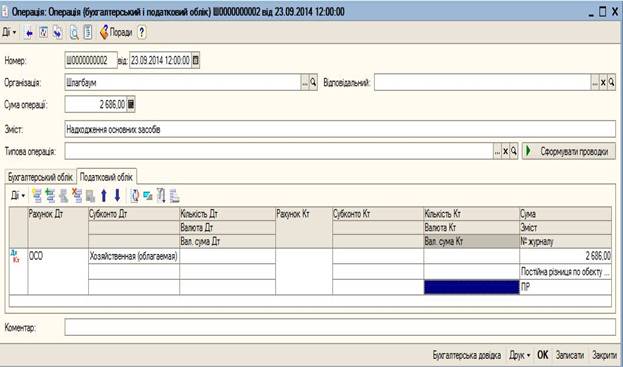Click the Зміст field Надходження основних засобів
Image resolution: width=623 pixels, height=367 pixels.
pyautogui.click(x=340, y=129)
